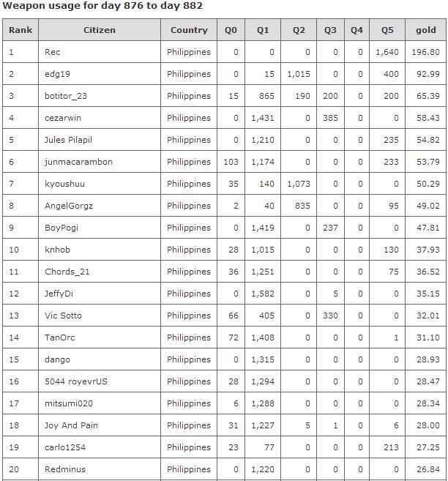Screen dimensions: 448x481
Task: Open citizen Rec's profile
Action: (x=53, y=52)
